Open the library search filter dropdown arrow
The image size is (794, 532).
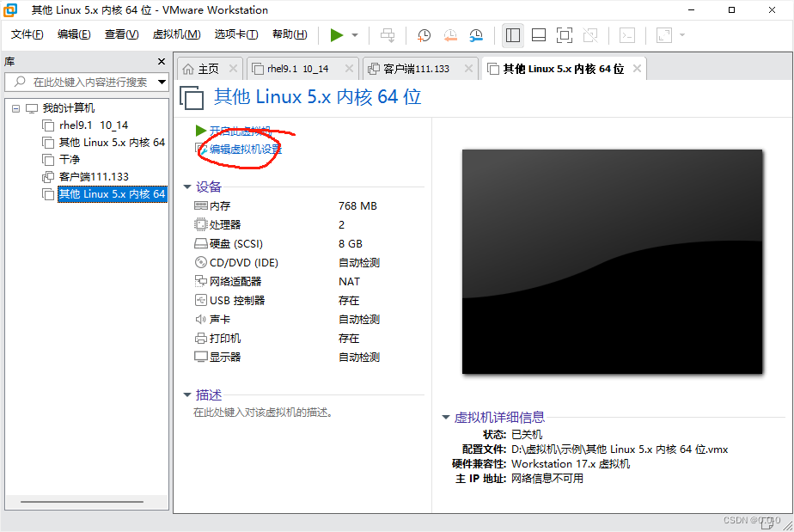pos(162,82)
